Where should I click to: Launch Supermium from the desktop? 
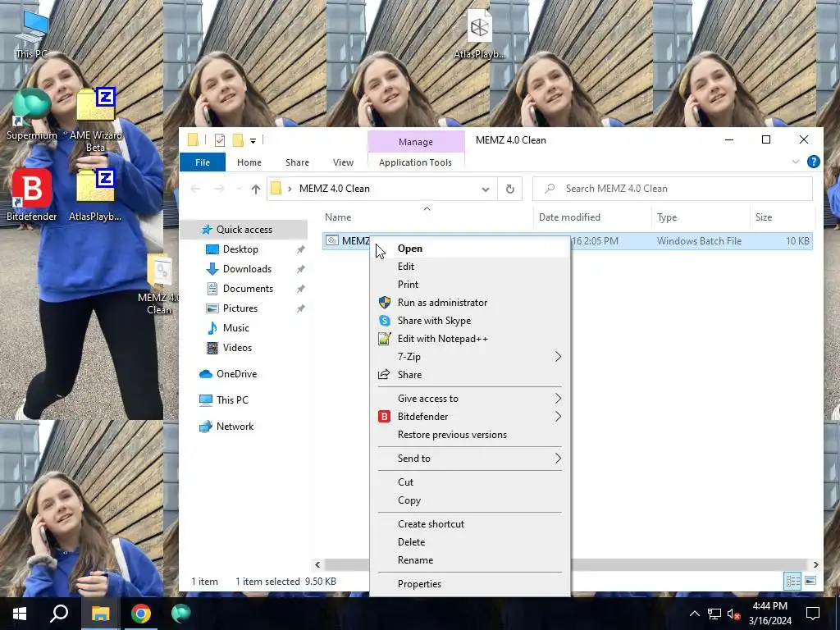pyautogui.click(x=32, y=114)
